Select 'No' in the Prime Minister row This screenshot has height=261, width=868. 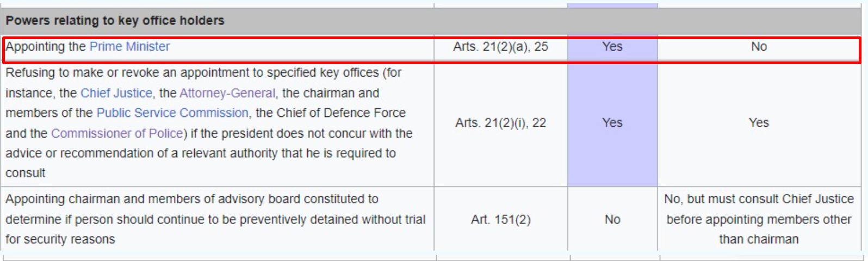(x=759, y=47)
